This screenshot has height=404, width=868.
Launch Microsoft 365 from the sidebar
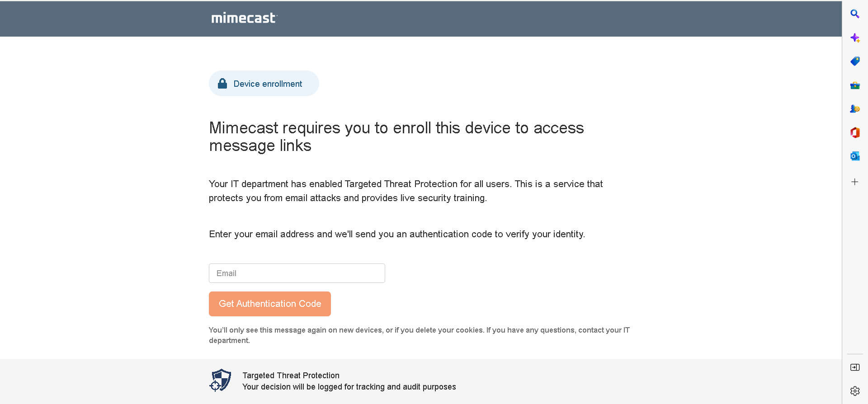(x=854, y=132)
